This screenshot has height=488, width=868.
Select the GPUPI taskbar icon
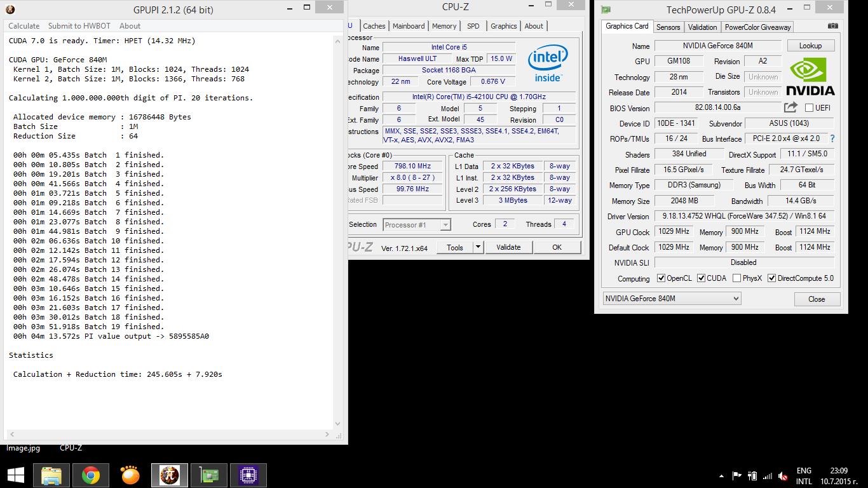click(x=169, y=475)
